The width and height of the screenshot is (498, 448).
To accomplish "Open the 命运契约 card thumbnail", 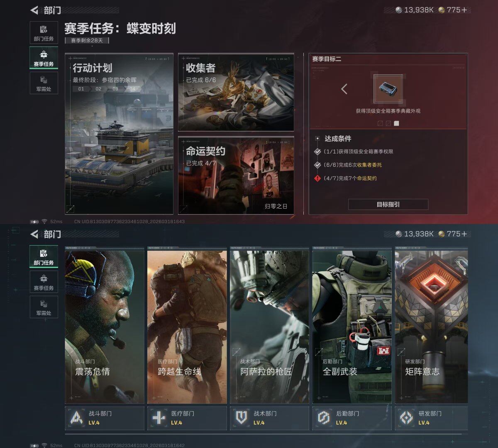I will click(235, 175).
